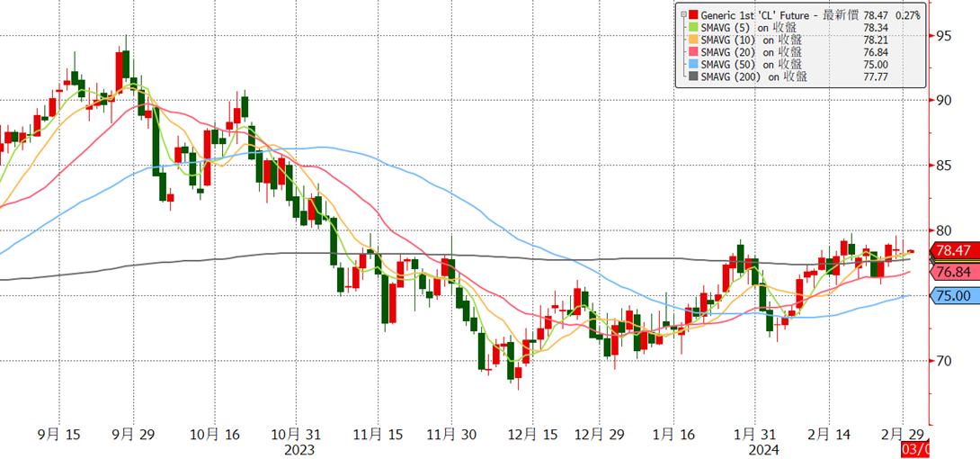Click the 2月 14 date axis label

829,435
